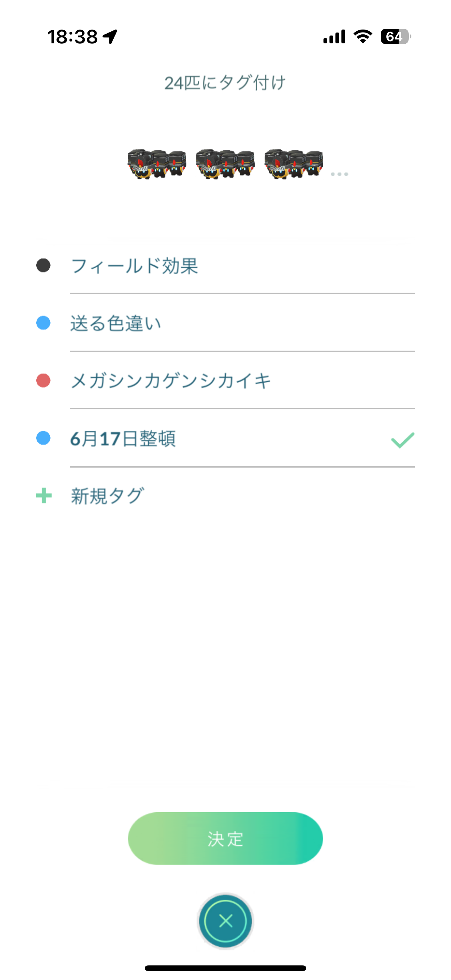Tap the round X close button
The image size is (451, 980).
click(x=225, y=921)
